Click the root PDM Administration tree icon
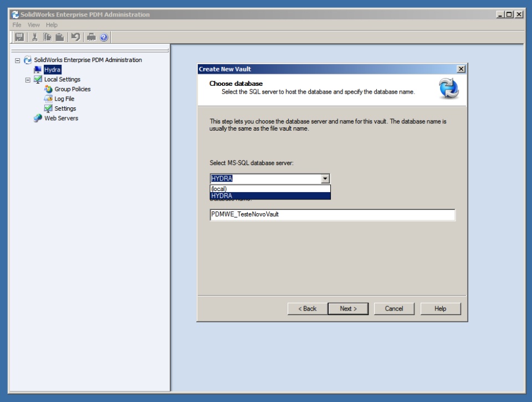This screenshot has width=532, height=402. click(x=28, y=60)
